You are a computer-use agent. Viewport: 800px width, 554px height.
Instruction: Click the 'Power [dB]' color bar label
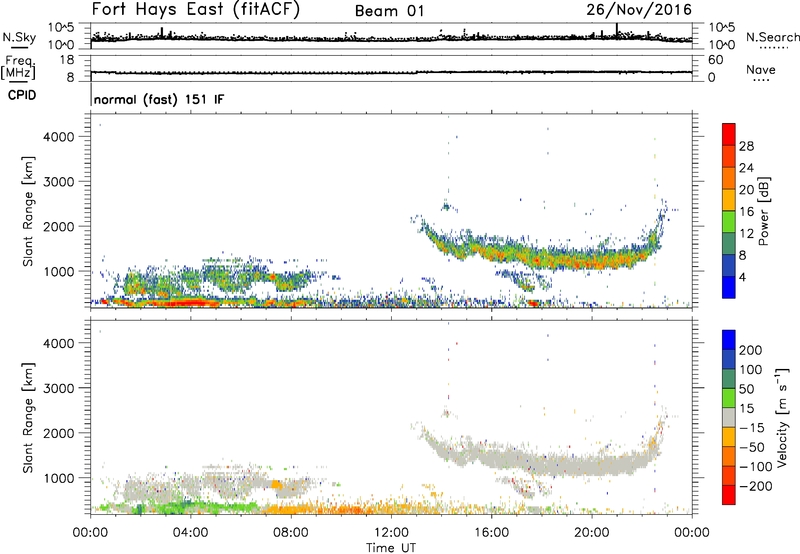(763, 211)
